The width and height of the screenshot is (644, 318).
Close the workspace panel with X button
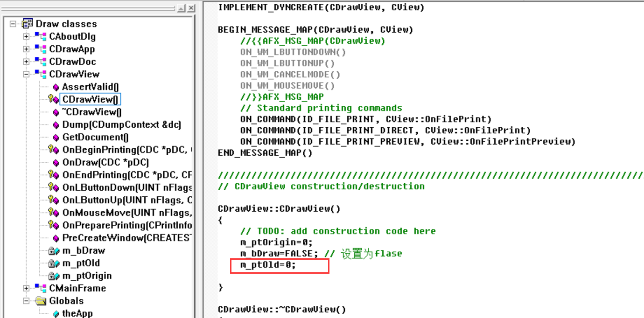click(192, 8)
